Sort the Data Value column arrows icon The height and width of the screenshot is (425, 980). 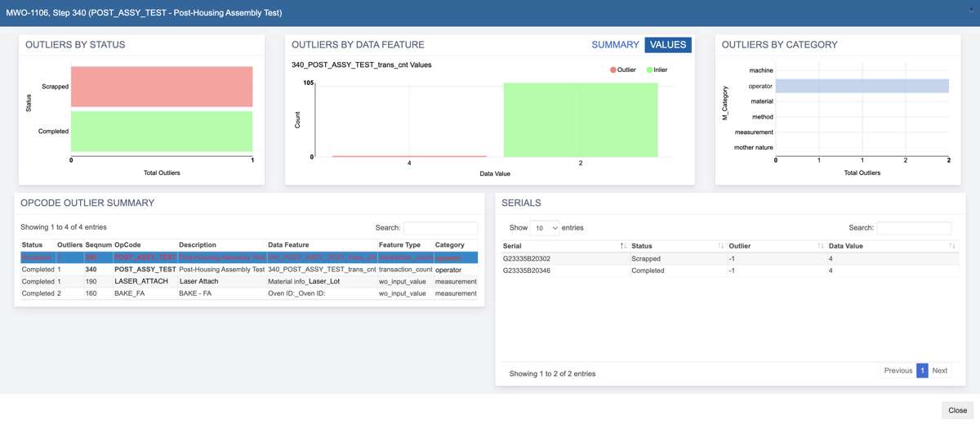click(x=952, y=246)
